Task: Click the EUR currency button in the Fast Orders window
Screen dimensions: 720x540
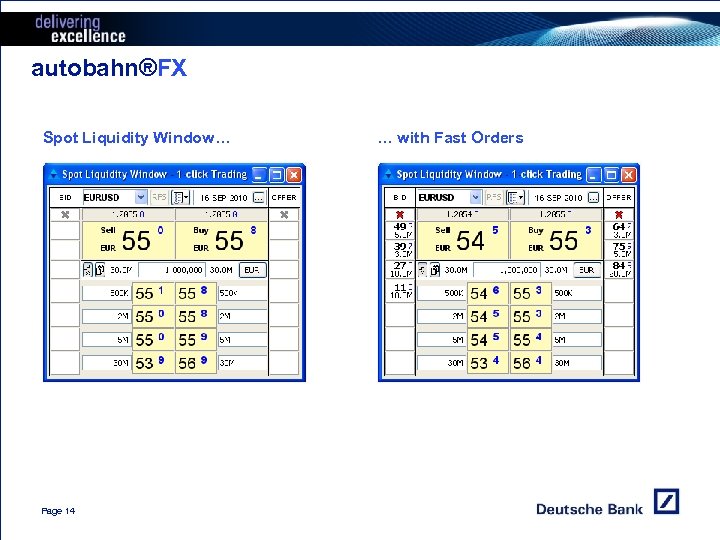Action: pyautogui.click(x=587, y=270)
